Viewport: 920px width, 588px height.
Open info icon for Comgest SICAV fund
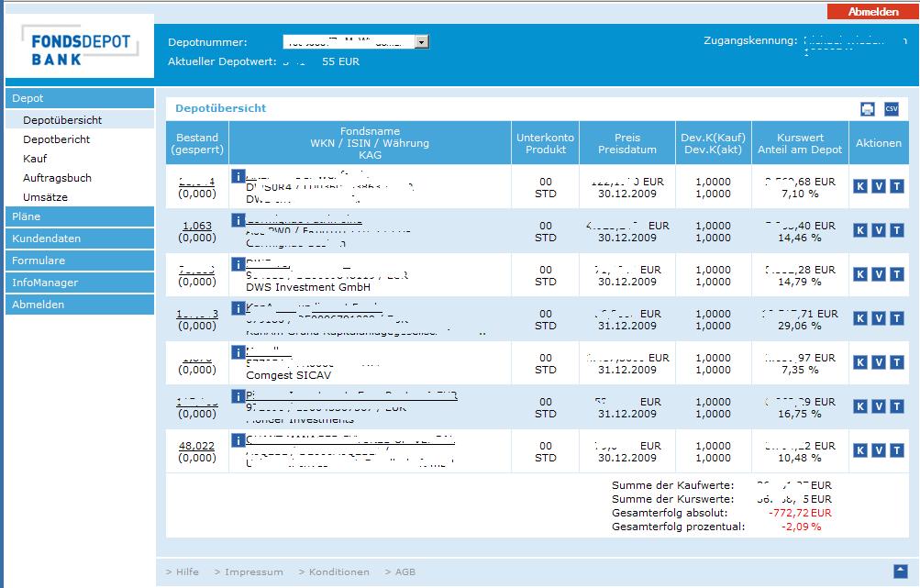click(238, 352)
